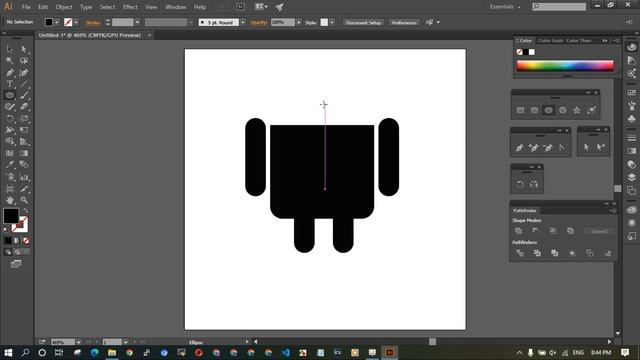Click Divide pathfinder button
This screenshot has width=640, height=360.
click(x=520, y=253)
